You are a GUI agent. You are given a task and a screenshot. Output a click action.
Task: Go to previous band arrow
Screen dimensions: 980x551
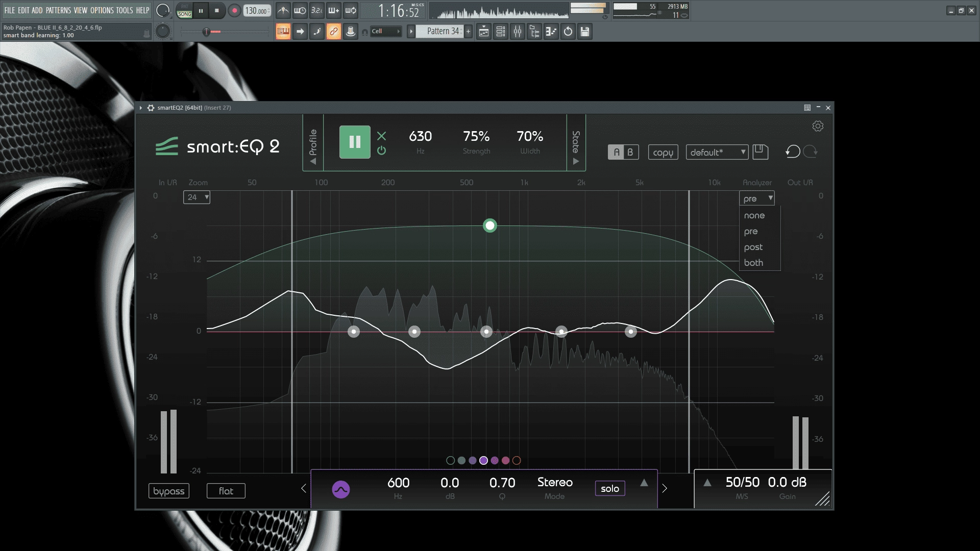(304, 488)
